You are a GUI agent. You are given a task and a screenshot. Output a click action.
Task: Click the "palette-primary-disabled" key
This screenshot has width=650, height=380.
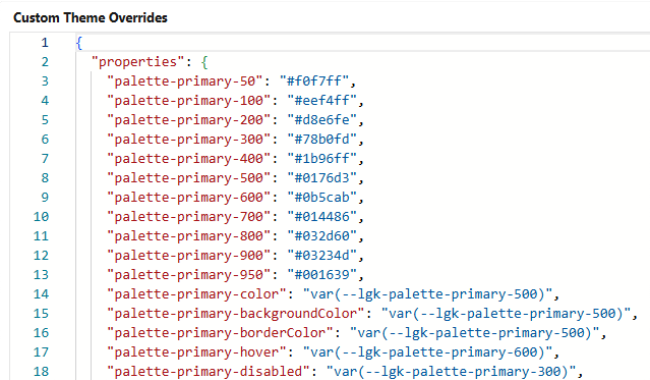coord(208,372)
